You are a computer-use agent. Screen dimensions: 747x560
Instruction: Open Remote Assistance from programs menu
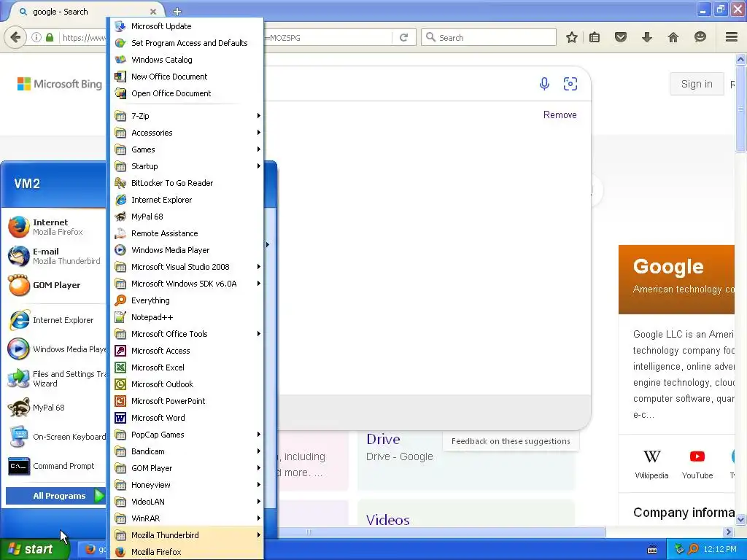point(187,233)
